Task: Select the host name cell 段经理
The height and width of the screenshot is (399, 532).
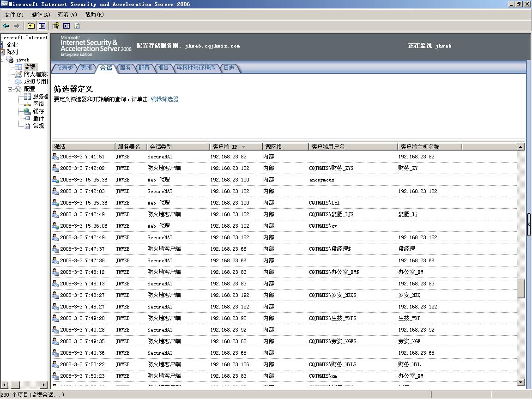Action: point(406,249)
